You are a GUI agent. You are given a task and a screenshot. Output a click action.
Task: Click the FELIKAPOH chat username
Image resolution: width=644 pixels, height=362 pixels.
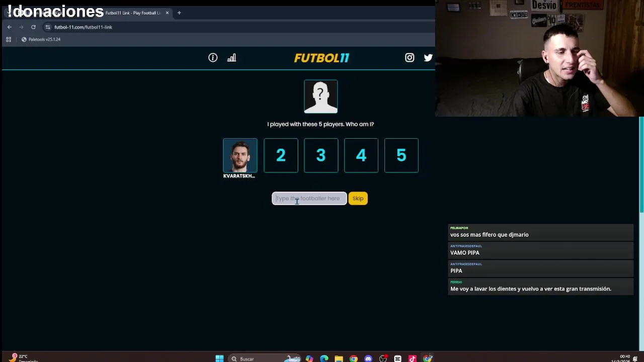pyautogui.click(x=459, y=228)
